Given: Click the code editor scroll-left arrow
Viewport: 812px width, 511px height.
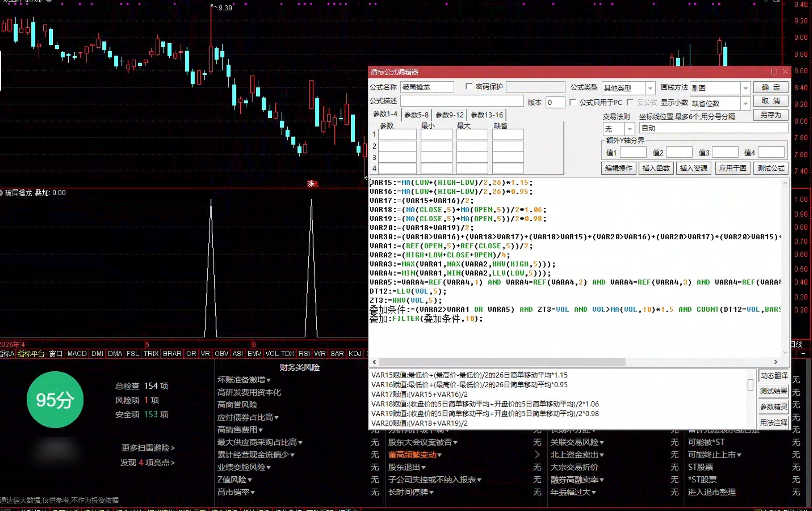Looking at the screenshot, I should 374,362.
